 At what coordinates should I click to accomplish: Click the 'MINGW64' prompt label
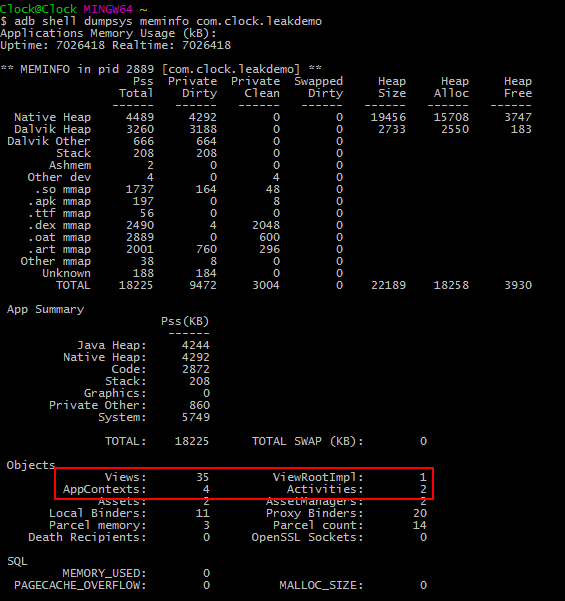(108, 9)
